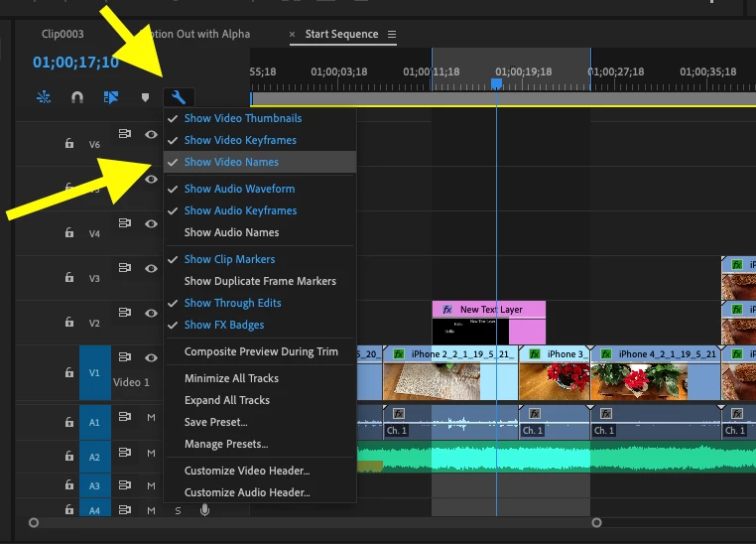This screenshot has width=756, height=544.
Task: Lock track V1 with padlock icon
Action: point(69,372)
